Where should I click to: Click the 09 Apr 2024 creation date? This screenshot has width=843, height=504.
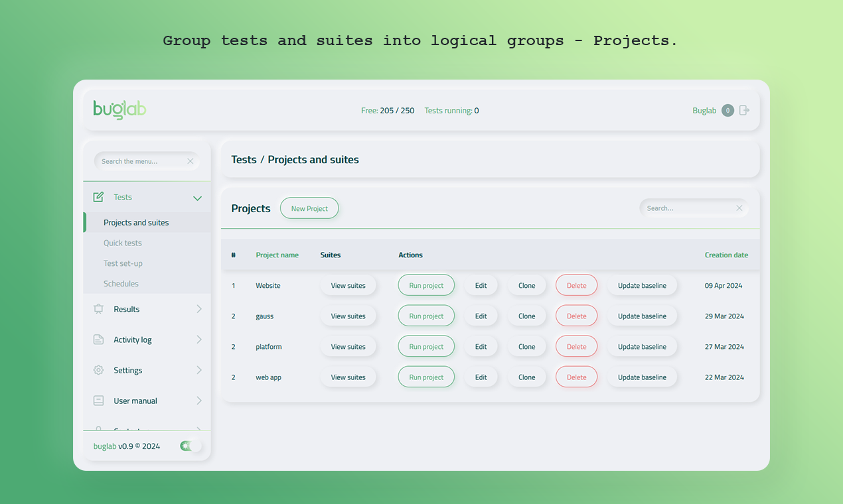click(x=724, y=286)
